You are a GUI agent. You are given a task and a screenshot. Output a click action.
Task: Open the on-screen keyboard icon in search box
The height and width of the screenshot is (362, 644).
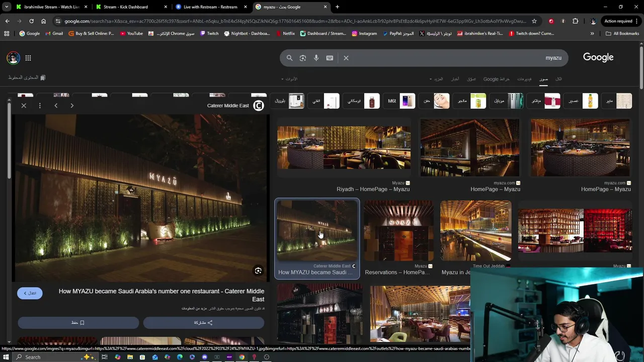click(330, 58)
